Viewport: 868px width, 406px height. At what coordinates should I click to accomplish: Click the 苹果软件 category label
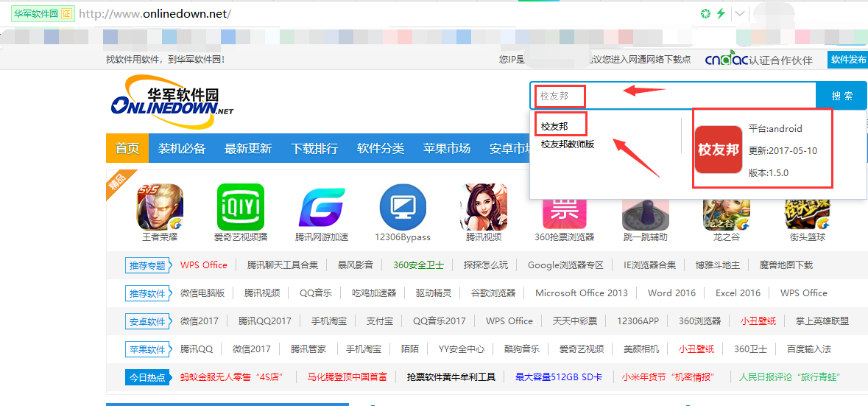(x=147, y=349)
